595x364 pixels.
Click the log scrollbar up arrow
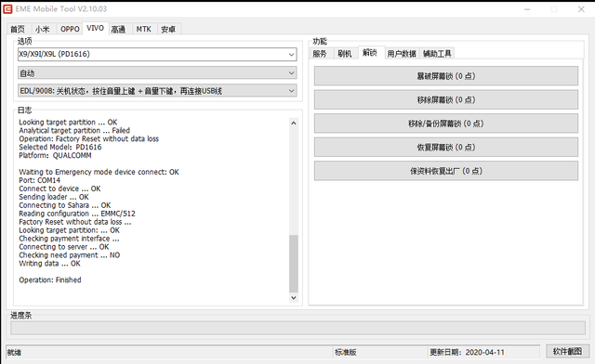[x=294, y=123]
